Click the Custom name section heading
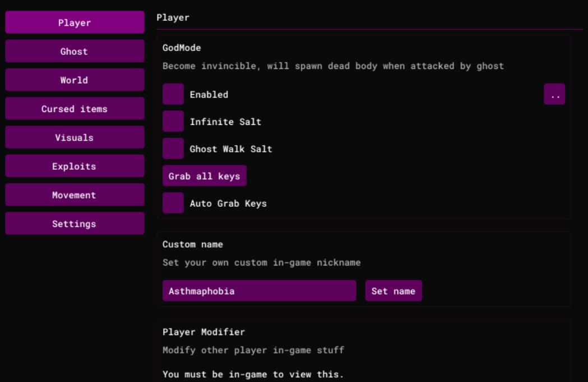 pos(192,244)
